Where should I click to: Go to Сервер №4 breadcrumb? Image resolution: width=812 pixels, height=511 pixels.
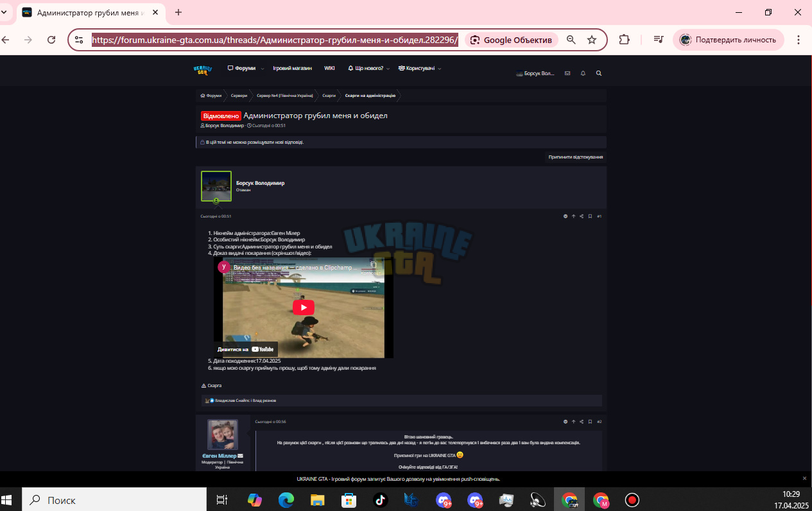point(285,96)
